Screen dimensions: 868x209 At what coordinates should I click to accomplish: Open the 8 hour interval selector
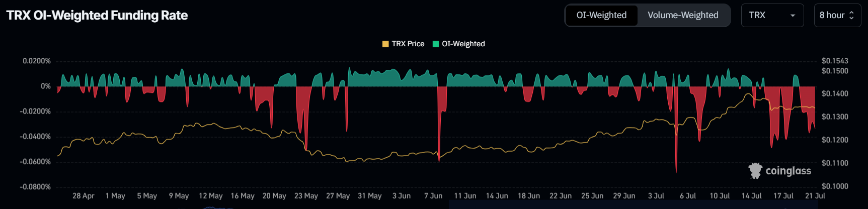(x=837, y=15)
